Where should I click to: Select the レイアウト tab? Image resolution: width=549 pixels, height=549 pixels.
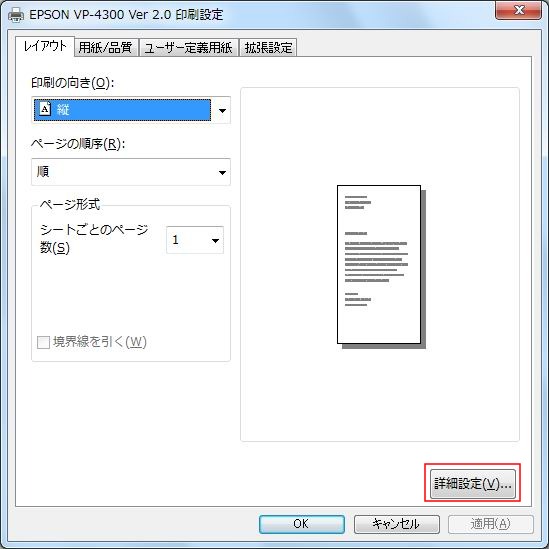coord(45,46)
